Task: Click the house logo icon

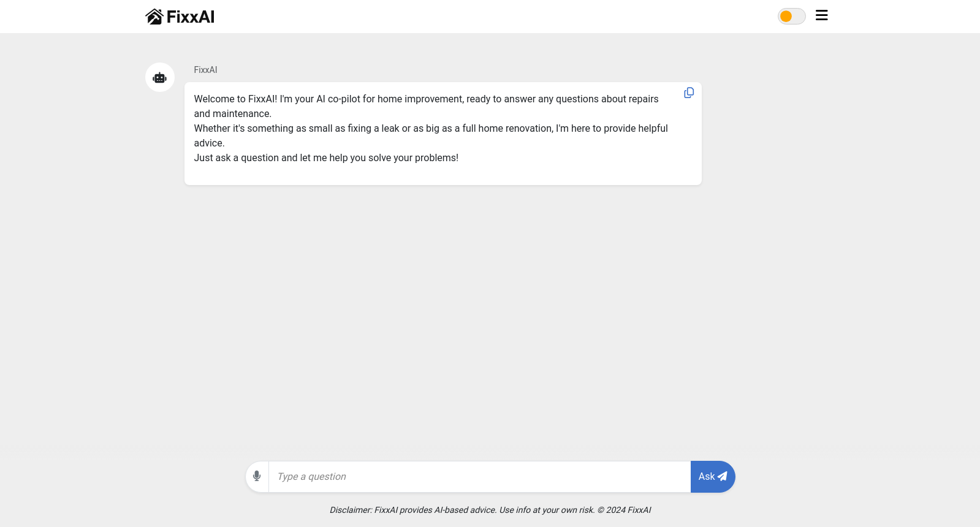Action: [154, 17]
